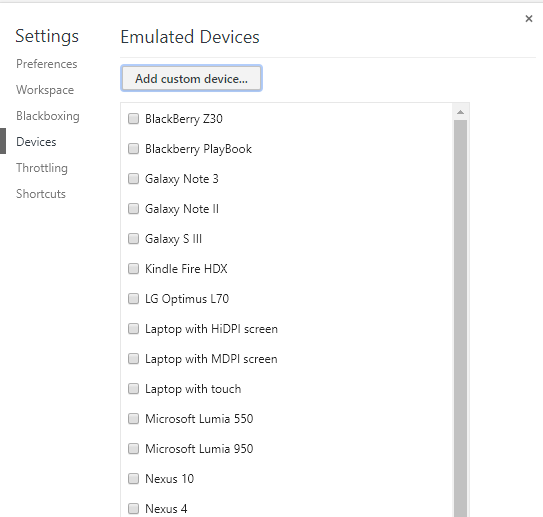Open the Throttling settings tab
This screenshot has width=543, height=517.
click(42, 168)
